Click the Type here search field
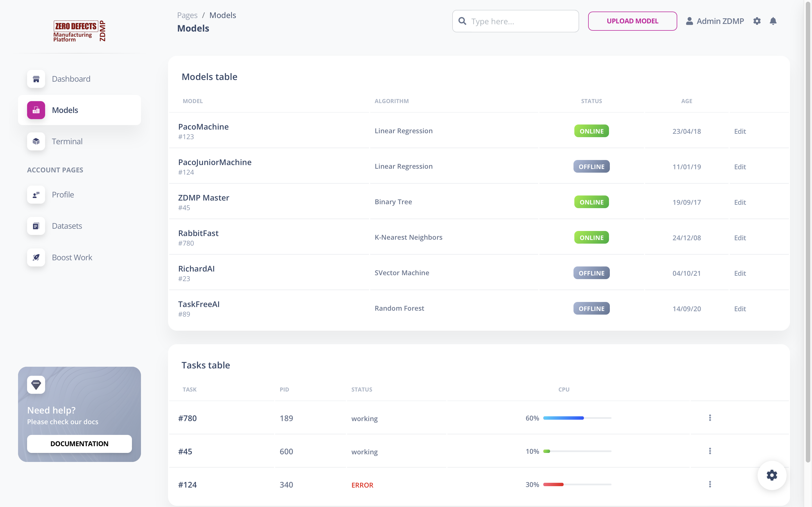The image size is (812, 507). point(522,21)
